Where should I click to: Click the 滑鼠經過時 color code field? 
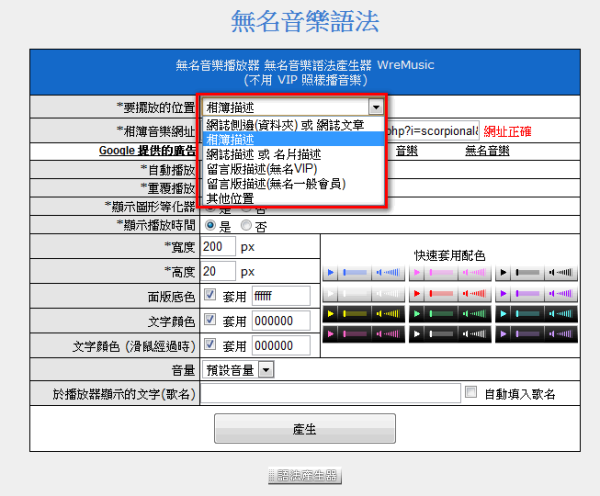click(281, 346)
